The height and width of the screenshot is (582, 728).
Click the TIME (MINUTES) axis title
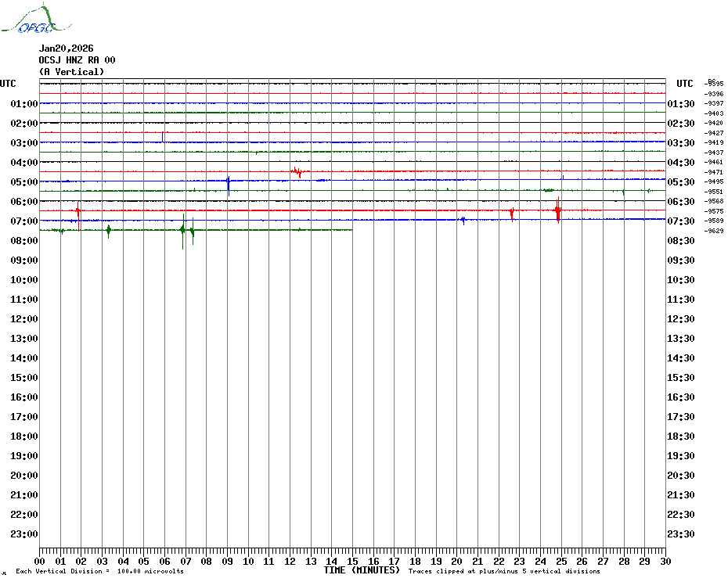coord(362,570)
